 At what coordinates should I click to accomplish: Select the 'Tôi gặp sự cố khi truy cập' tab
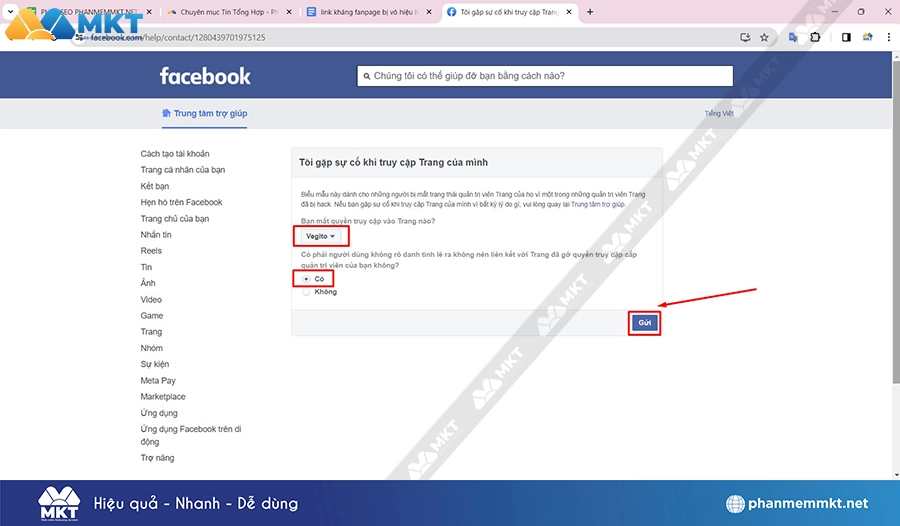coord(509,11)
